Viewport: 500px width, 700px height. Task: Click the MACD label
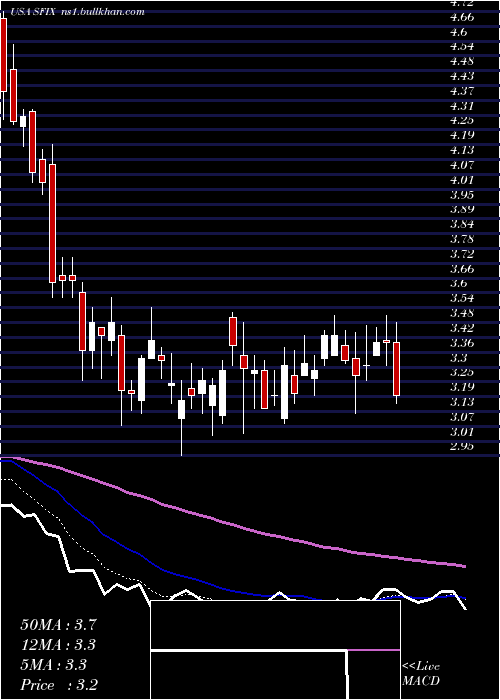[x=421, y=681]
